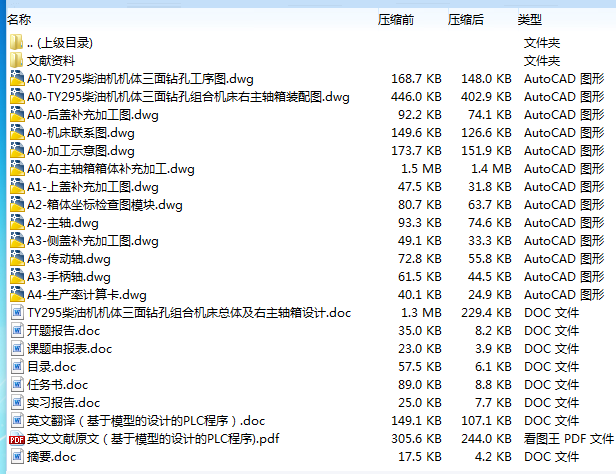Click the icon of A0-后盖补充加工图.dwg
Screen dimensions: 616x474
[17, 115]
